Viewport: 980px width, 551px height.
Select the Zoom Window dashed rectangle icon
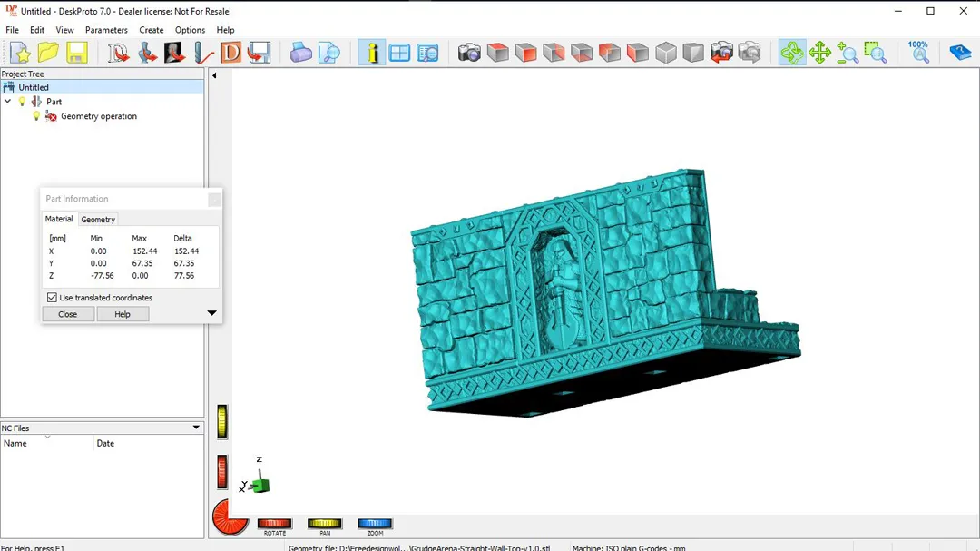pos(876,54)
